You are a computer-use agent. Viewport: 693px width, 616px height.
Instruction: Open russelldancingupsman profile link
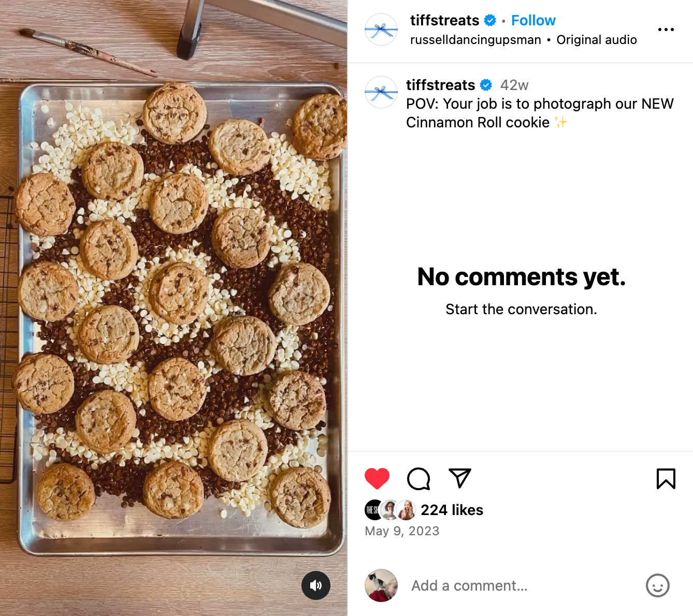475,40
